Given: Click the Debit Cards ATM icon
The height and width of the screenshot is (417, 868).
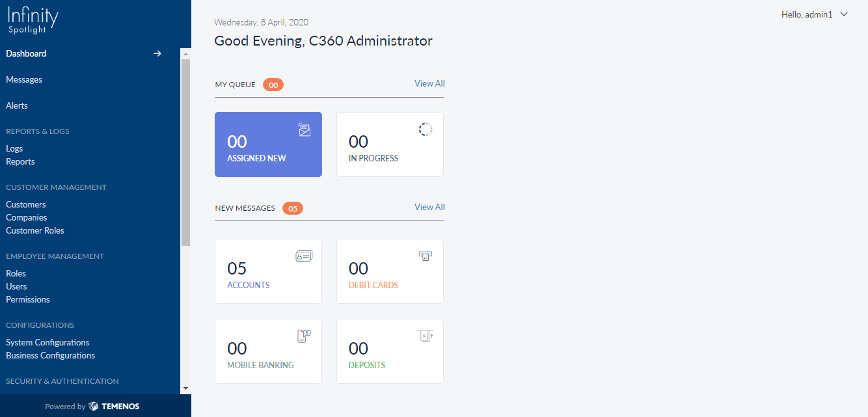Looking at the screenshot, I should point(426,256).
